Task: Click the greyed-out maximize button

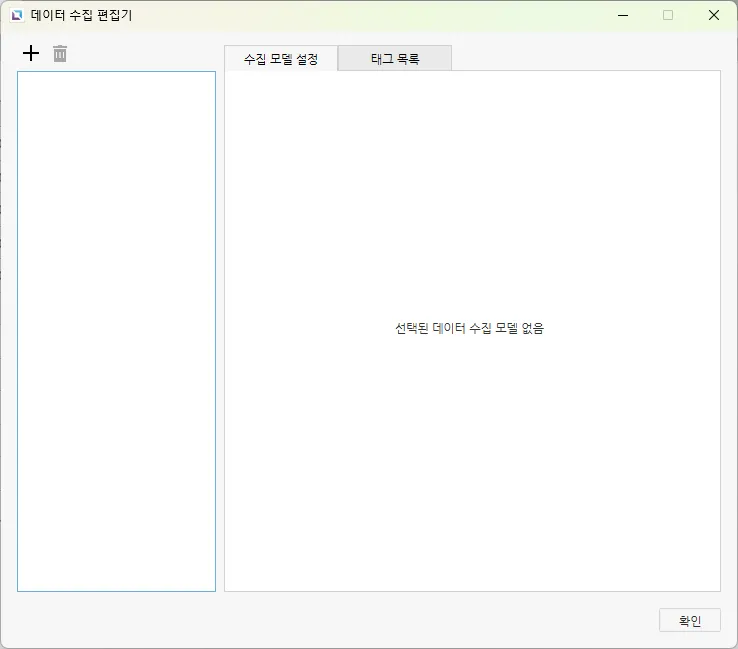Action: 668,15
